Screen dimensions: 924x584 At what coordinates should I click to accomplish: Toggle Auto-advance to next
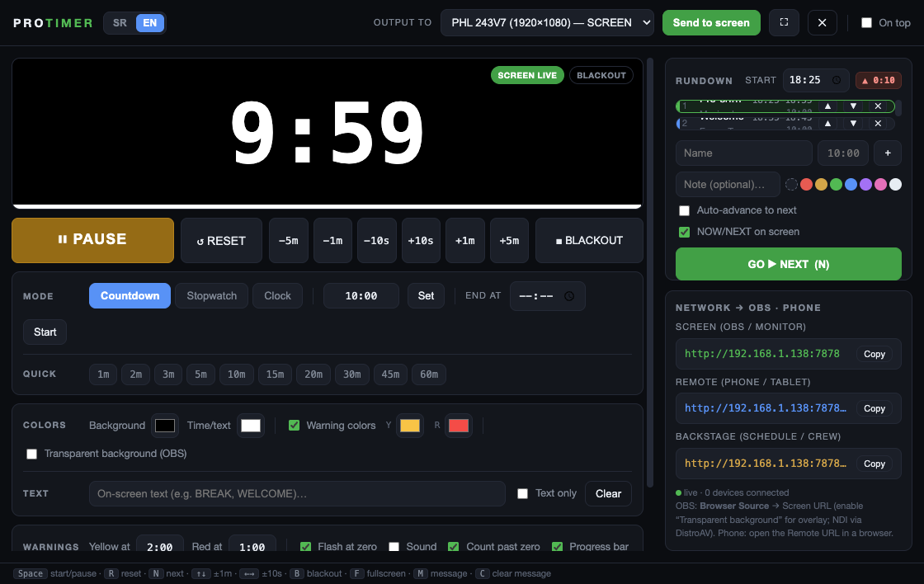click(684, 210)
